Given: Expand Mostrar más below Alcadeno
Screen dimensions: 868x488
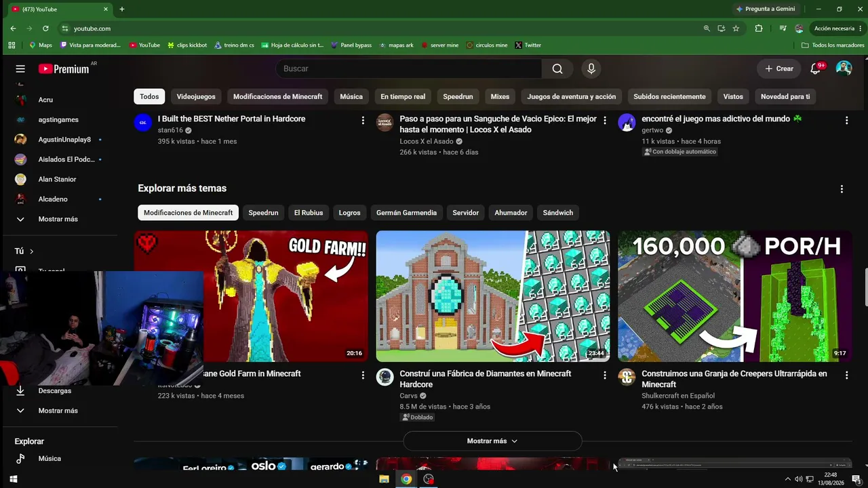Looking at the screenshot, I should 58,219.
